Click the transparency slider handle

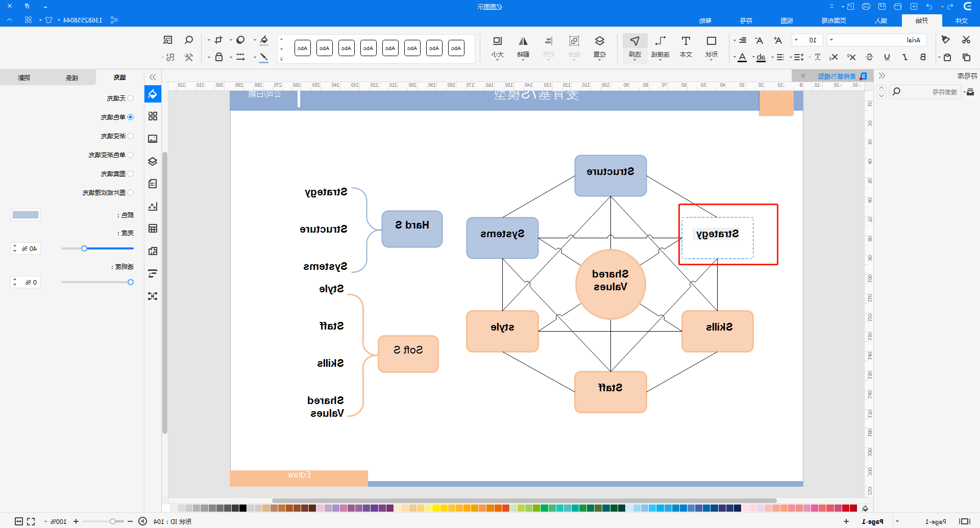pos(131,282)
